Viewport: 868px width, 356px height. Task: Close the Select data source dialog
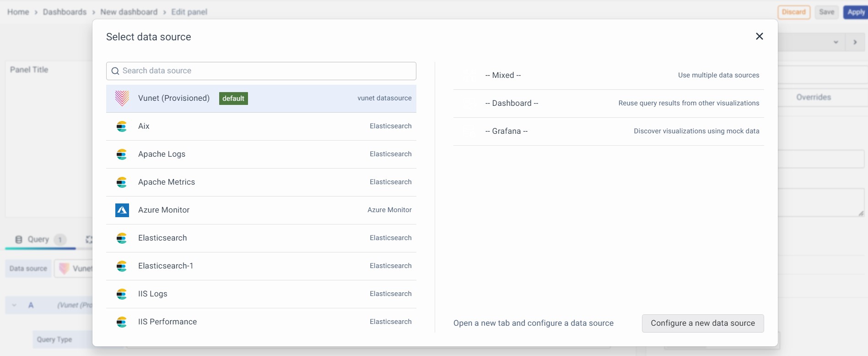[759, 36]
